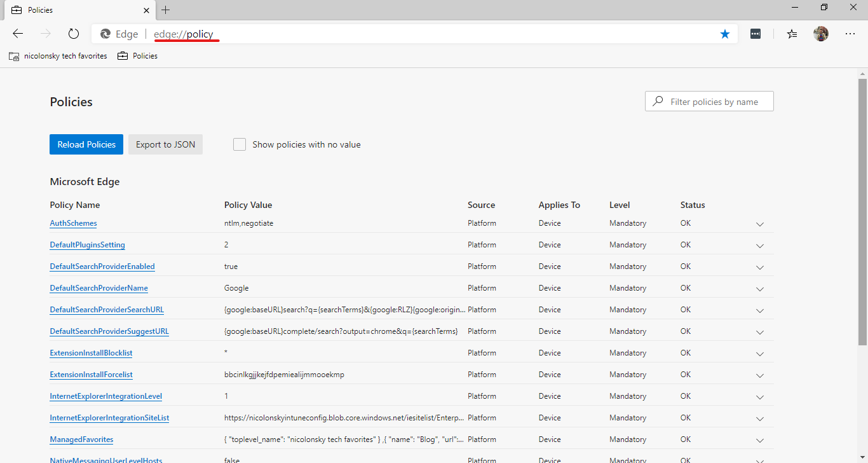Image resolution: width=868 pixels, height=463 pixels.
Task: Open the DefaultSearchProviderEnabled link
Action: pos(102,266)
